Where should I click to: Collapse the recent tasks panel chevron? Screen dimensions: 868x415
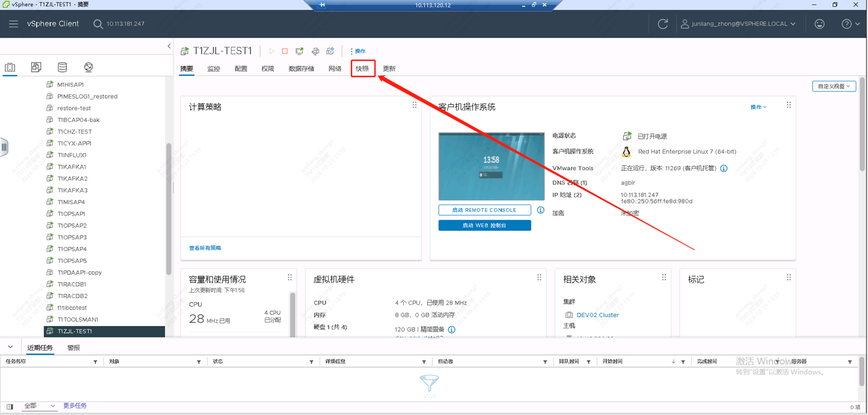pos(10,347)
